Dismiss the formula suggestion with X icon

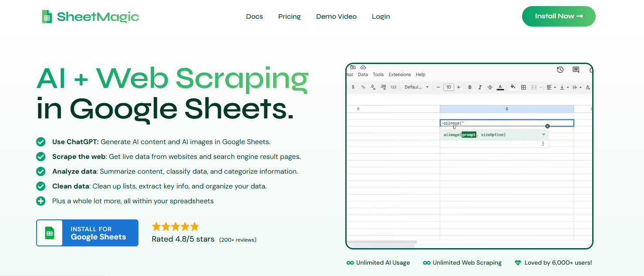tap(547, 126)
